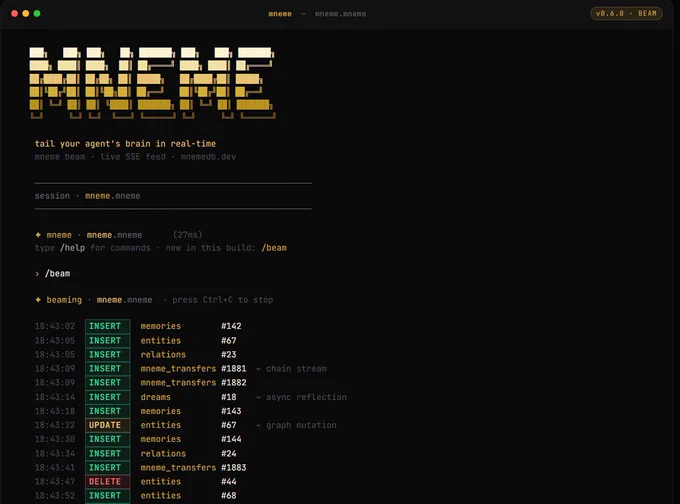Click the orange /beam hint in build notice

[274, 248]
